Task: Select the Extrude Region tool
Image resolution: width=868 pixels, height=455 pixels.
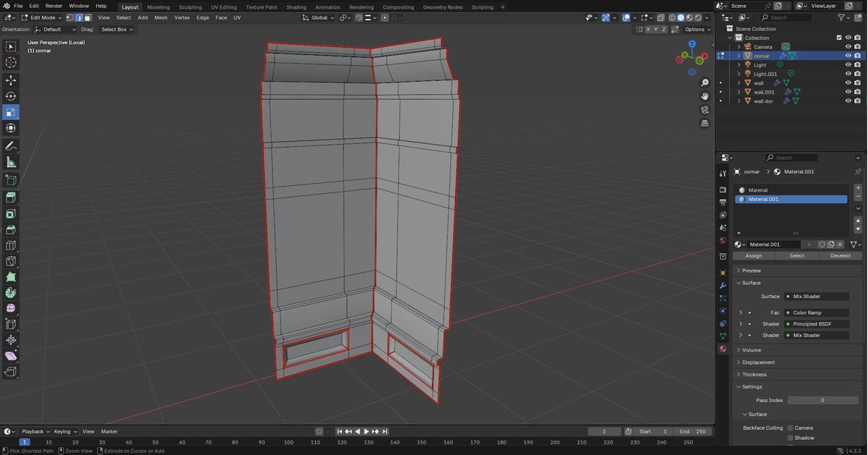Action: [x=11, y=197]
